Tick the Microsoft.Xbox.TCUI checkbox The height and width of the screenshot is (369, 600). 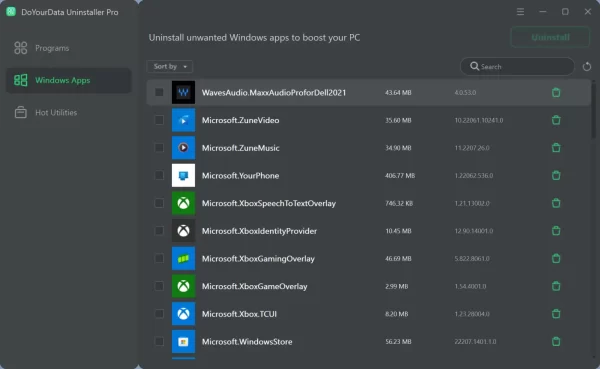tap(159, 313)
